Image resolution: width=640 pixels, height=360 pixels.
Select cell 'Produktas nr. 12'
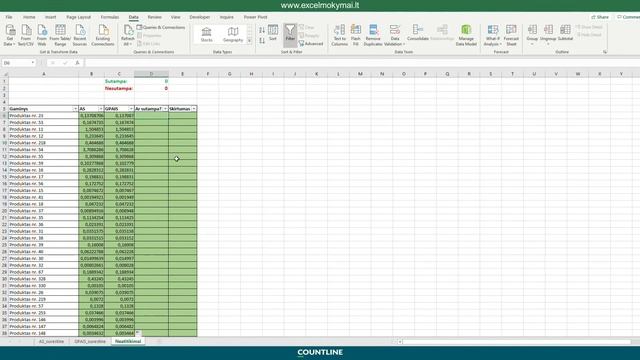coord(43,136)
